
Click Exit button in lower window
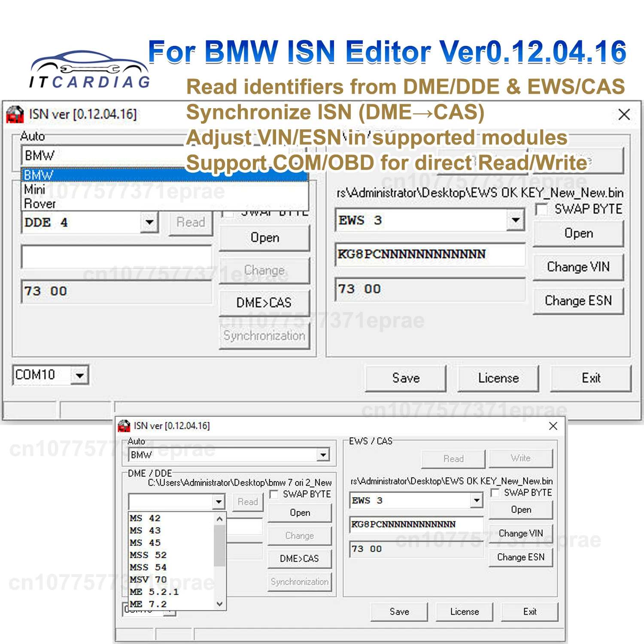530,612
